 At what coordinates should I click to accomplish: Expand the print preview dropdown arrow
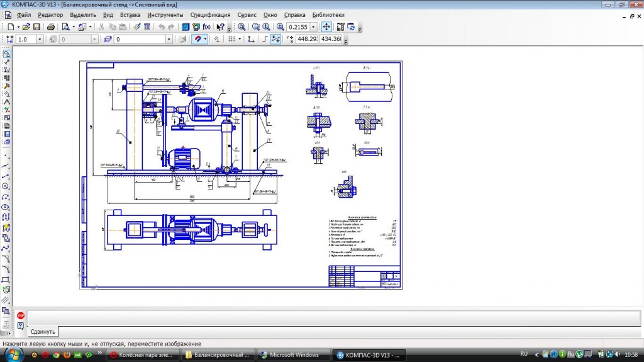74,26
